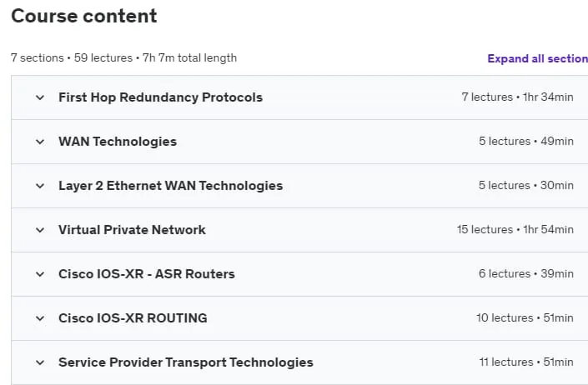
Task: Expand the WAN Technologies chevron arrow
Action: tap(40, 142)
